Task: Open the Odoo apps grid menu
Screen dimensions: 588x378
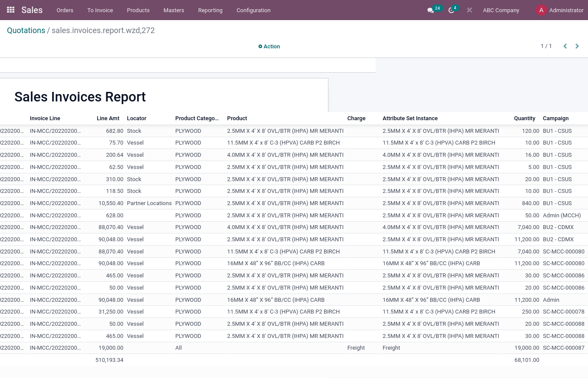Action: click(x=10, y=10)
